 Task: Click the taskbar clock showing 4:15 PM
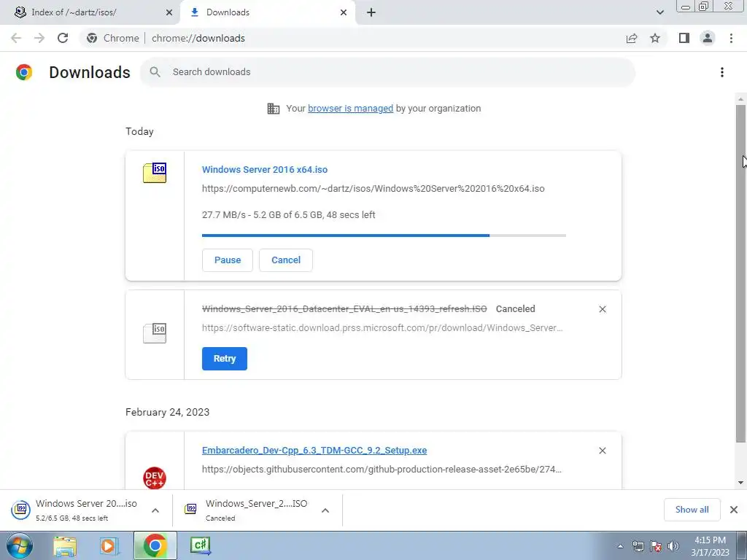[711, 545]
